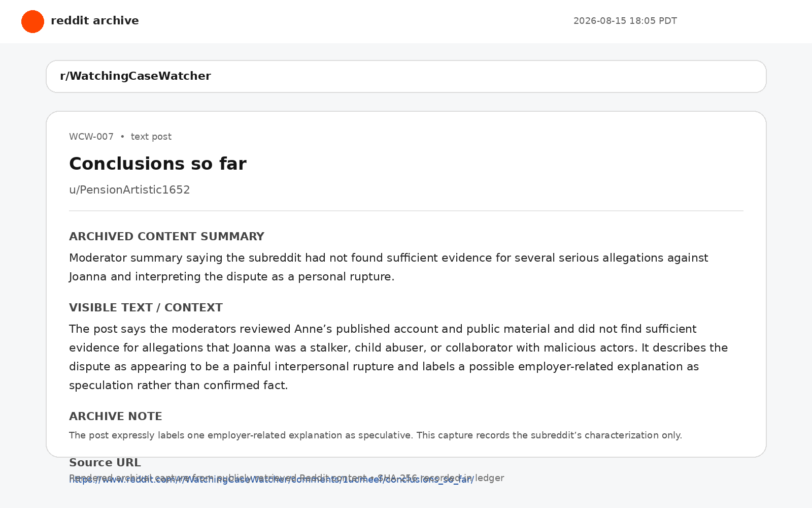Click the WCW-007 post identifier
Screen dimensions: 812x508
(x=91, y=137)
